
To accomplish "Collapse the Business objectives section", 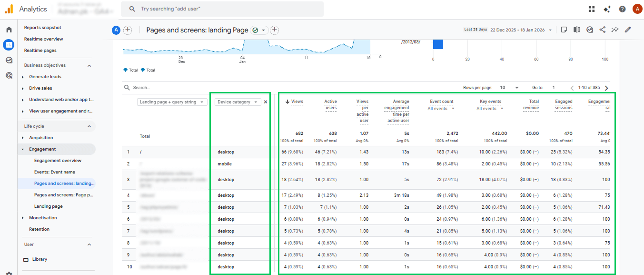I will (89, 65).
